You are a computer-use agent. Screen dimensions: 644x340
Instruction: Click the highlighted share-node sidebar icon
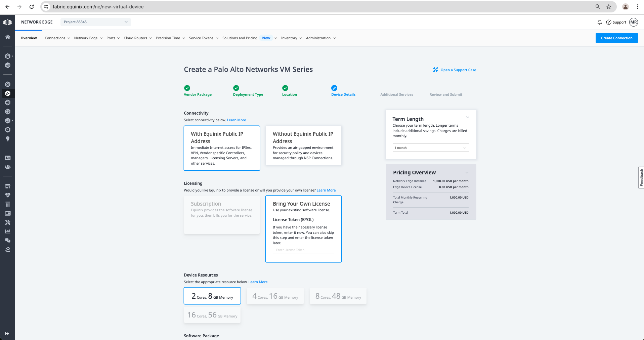[x=8, y=93]
